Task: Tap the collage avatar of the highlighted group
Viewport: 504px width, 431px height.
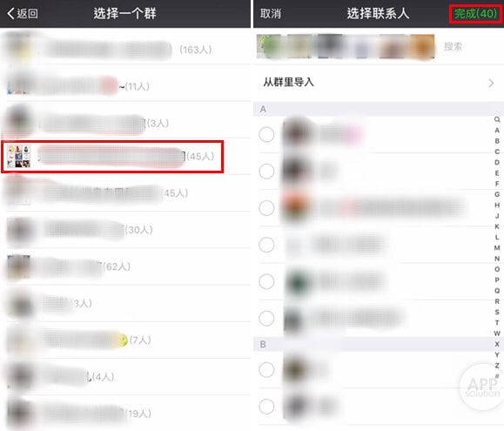Action: (18, 157)
